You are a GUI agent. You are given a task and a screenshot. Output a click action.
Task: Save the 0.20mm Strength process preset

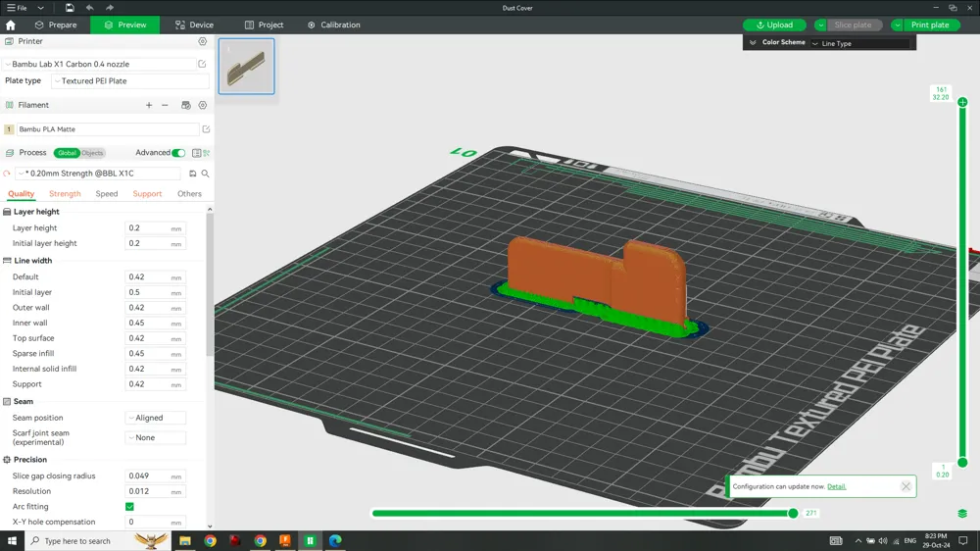tap(192, 174)
